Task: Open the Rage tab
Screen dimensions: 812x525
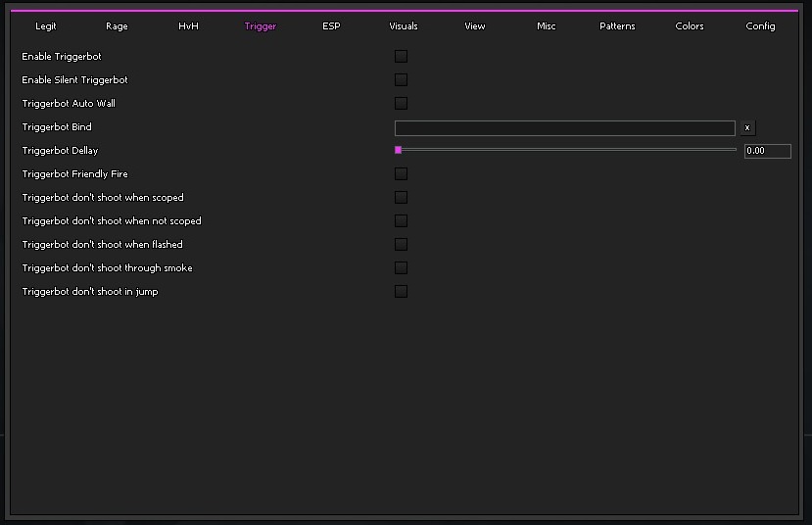Action: coord(117,26)
